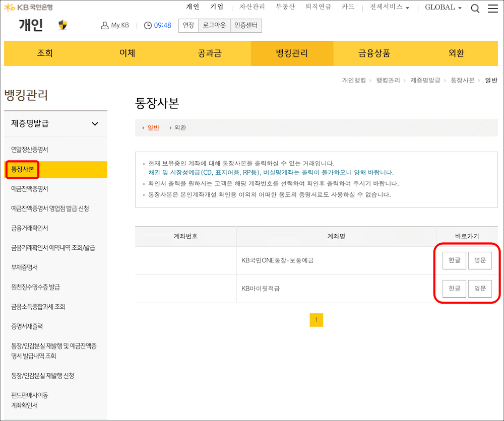Screen dimensions: 504x421
Task: Click the 계좌번호 column header
Action: point(186,236)
